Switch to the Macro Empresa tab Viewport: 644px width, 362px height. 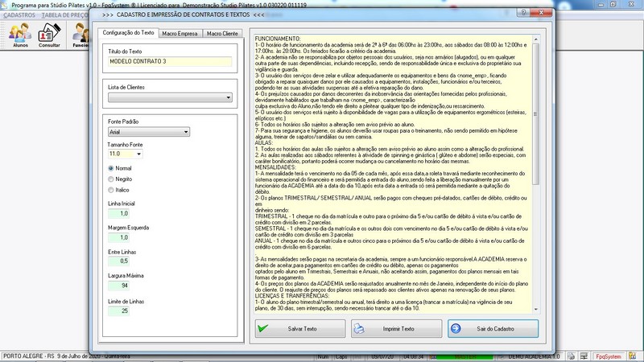click(x=180, y=34)
